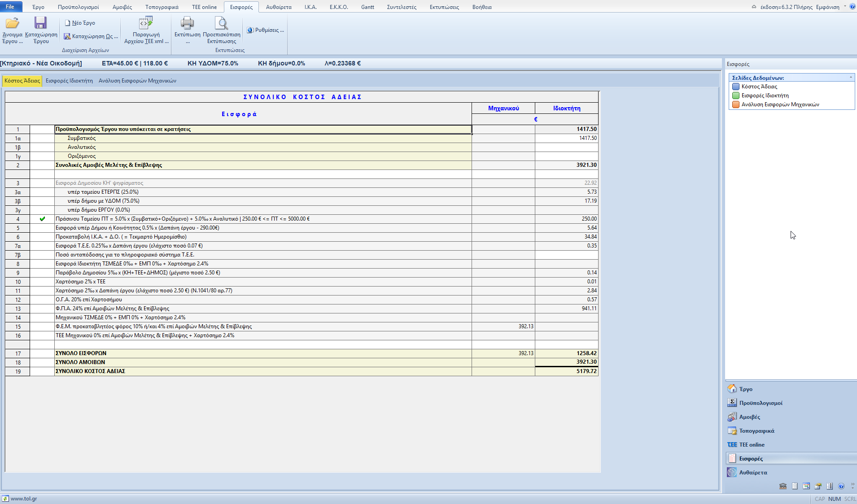
Task: Switch to the Εισφορές Ιδιοκτήτη tab
Action: tap(69, 81)
